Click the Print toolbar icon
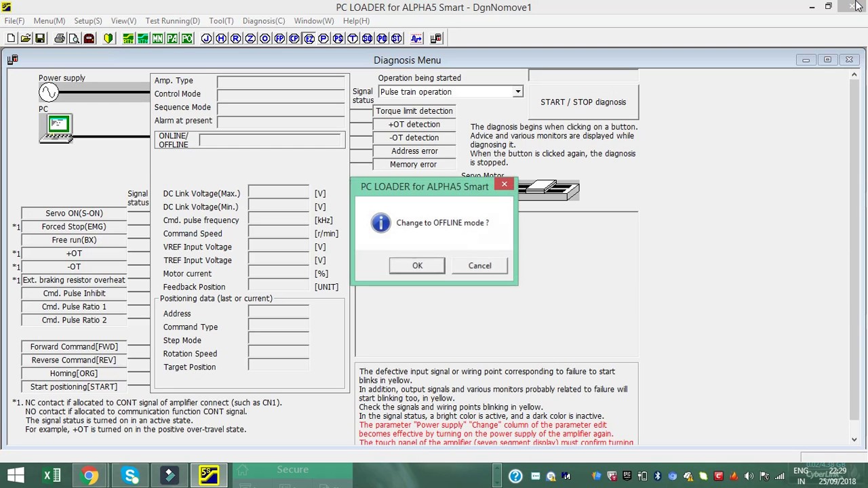The width and height of the screenshot is (868, 488). pos(60,39)
